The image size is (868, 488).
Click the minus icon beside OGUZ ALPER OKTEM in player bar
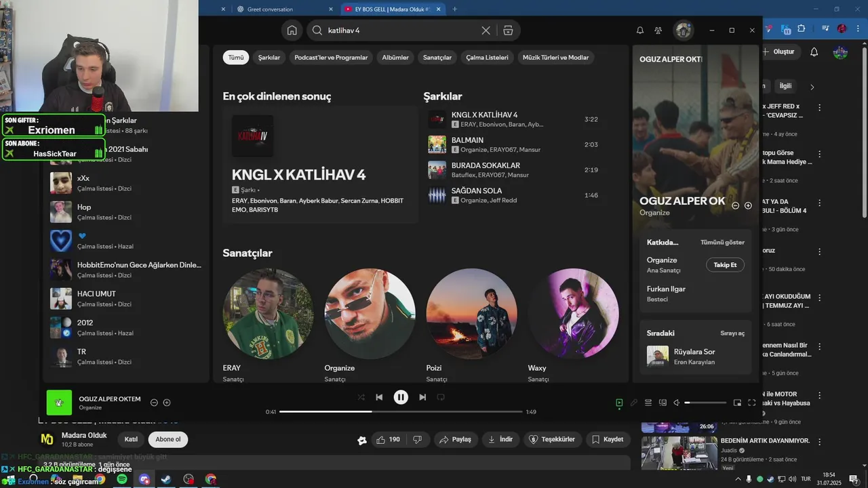point(154,403)
